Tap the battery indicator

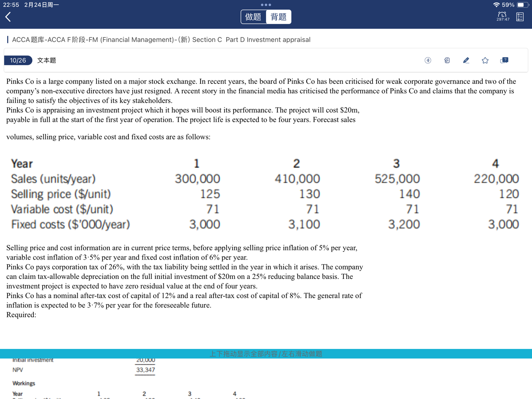(523, 5)
